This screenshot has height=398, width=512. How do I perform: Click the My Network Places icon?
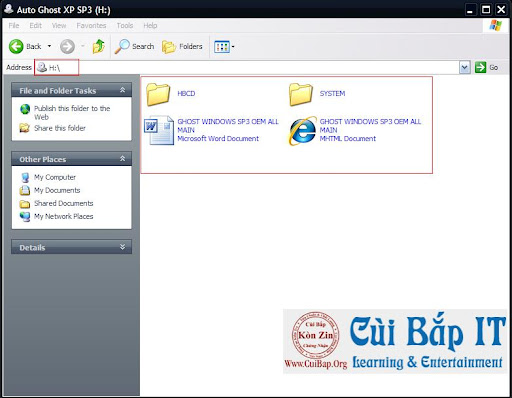coord(25,217)
